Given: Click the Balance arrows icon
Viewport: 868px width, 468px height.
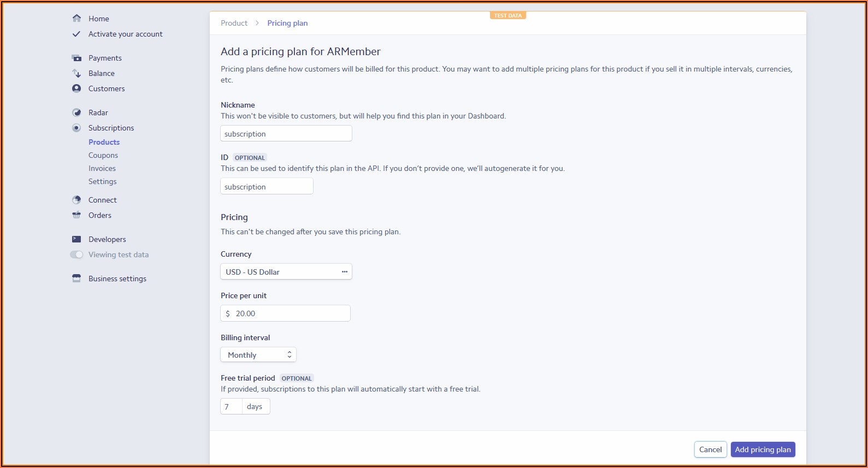Looking at the screenshot, I should (76, 73).
